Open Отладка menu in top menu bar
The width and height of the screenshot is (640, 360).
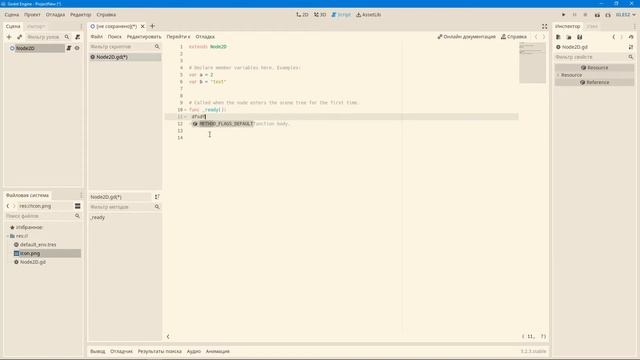tap(55, 15)
